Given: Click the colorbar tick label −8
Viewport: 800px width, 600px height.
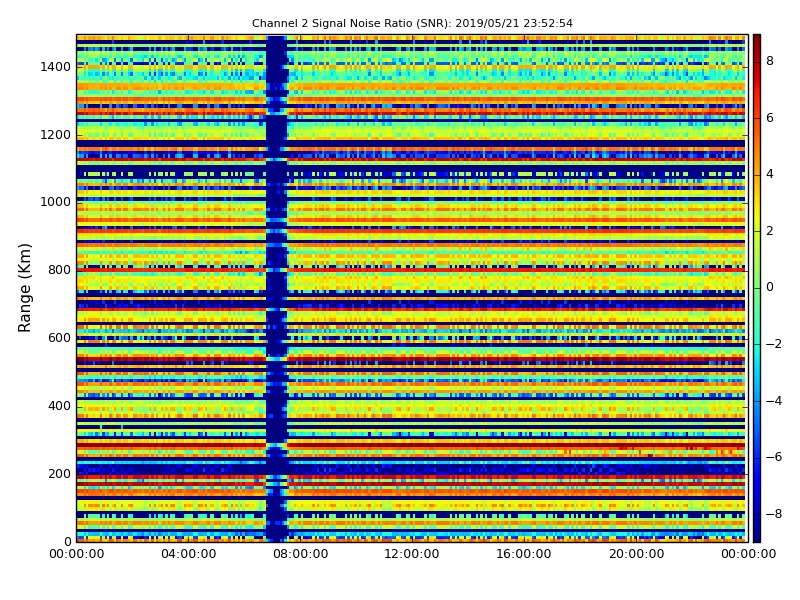Looking at the screenshot, I should tap(774, 514).
